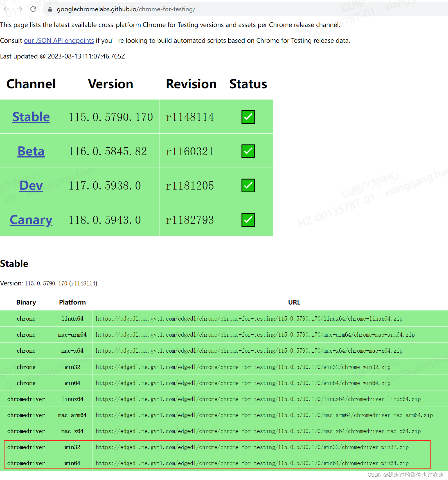This screenshot has height=480, width=448.
Task: Click the padlock site security icon
Action: [50, 9]
